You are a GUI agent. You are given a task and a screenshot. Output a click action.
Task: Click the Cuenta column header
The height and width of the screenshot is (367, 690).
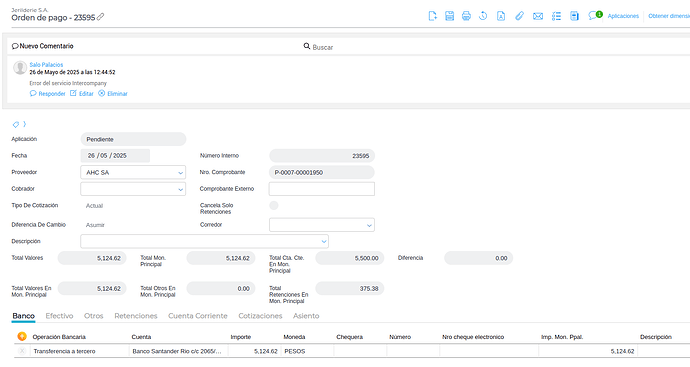[x=141, y=337]
